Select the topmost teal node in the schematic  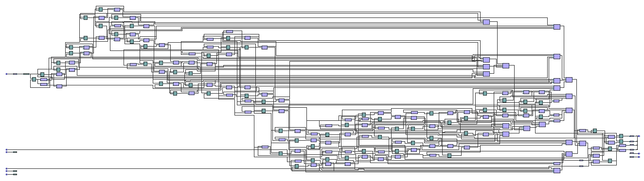pos(101,9)
